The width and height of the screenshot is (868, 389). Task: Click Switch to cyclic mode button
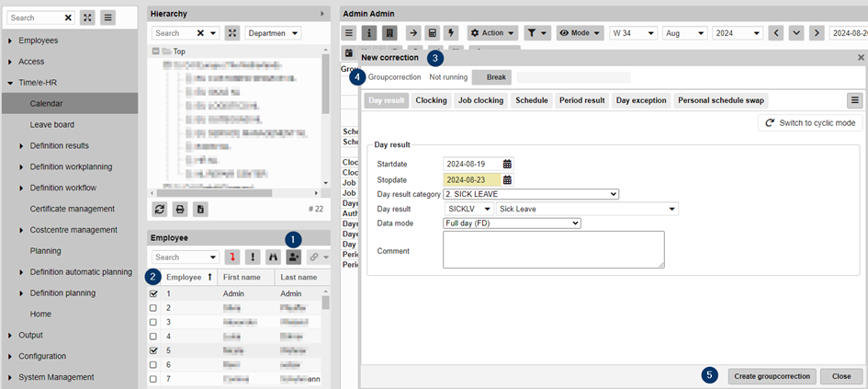click(809, 122)
